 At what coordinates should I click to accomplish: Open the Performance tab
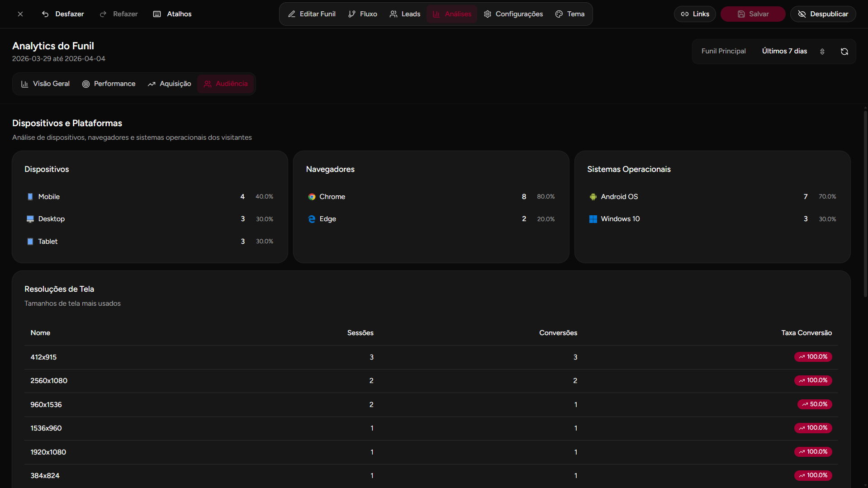point(109,84)
